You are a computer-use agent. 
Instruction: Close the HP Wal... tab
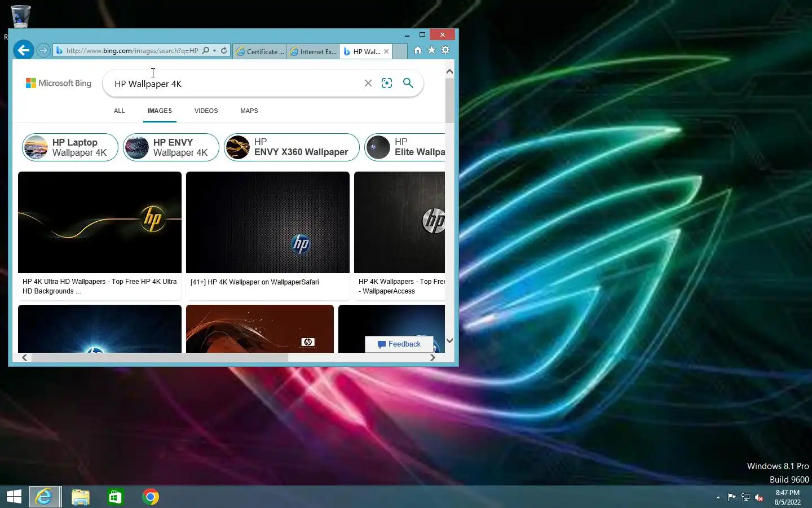tap(386, 51)
